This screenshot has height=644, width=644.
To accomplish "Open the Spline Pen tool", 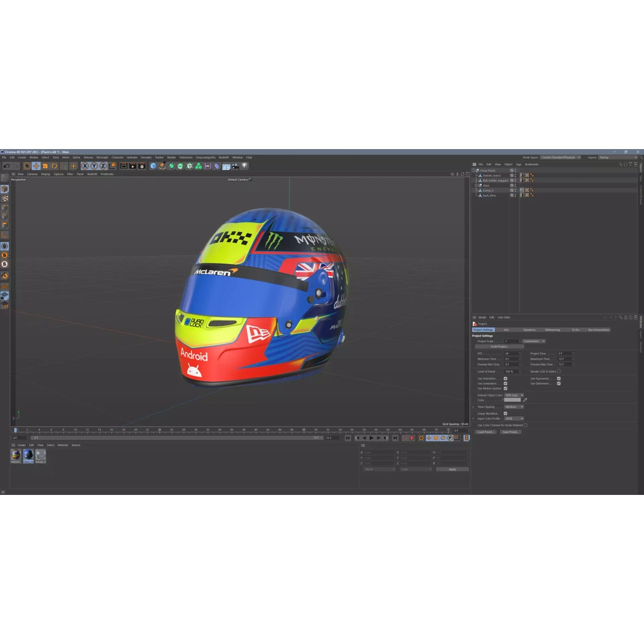I will point(162,166).
